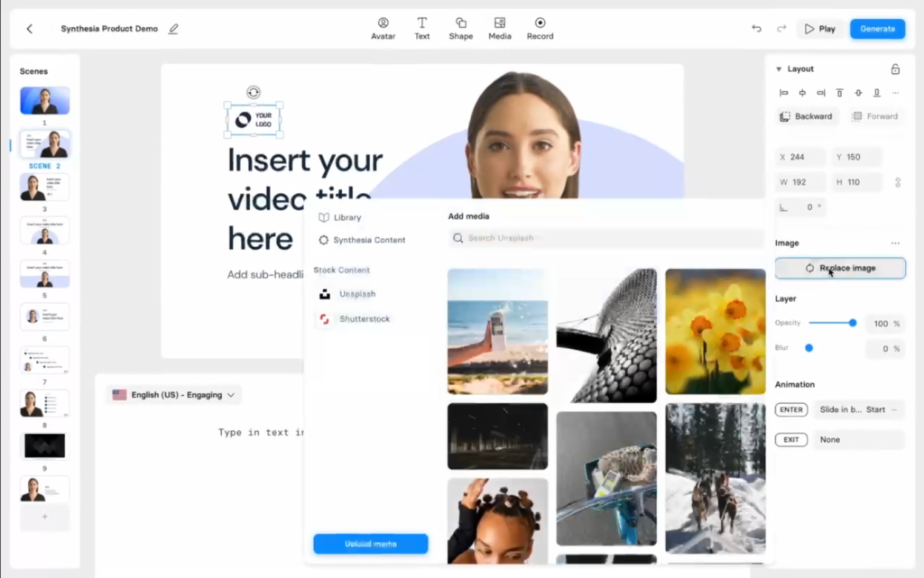The width and height of the screenshot is (924, 578).
Task: Select Unsplash under Stock Content
Action: click(357, 294)
